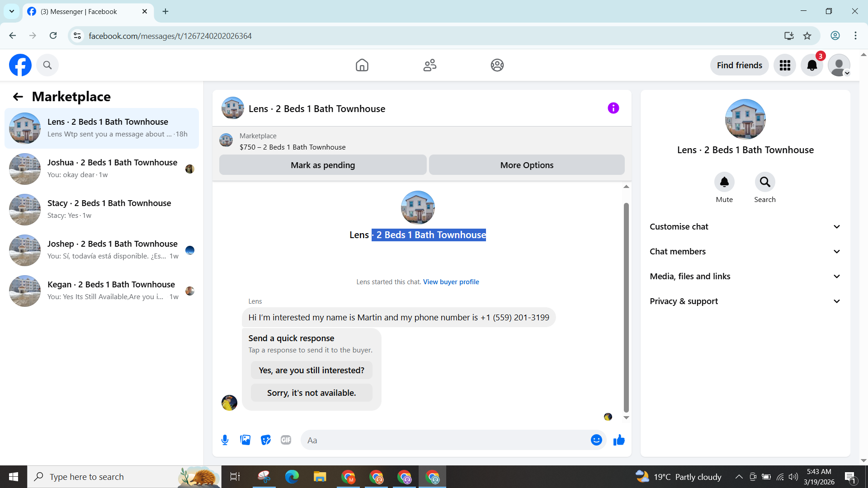
Task: Choose an emoji with the smiley icon
Action: (x=596, y=440)
